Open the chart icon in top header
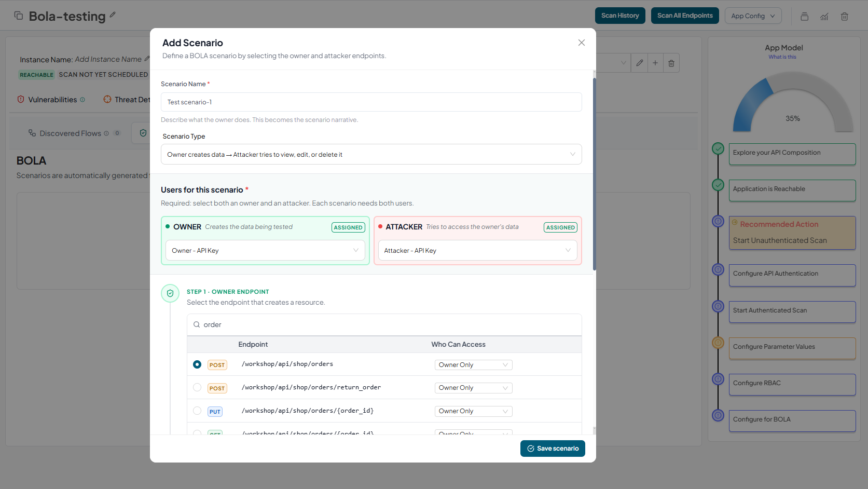The width and height of the screenshot is (868, 489). pyautogui.click(x=824, y=17)
